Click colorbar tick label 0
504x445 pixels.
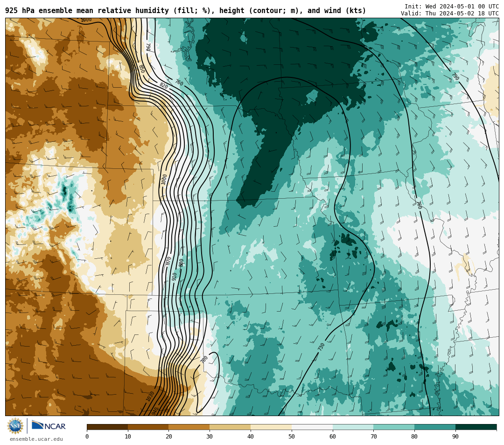click(87, 436)
